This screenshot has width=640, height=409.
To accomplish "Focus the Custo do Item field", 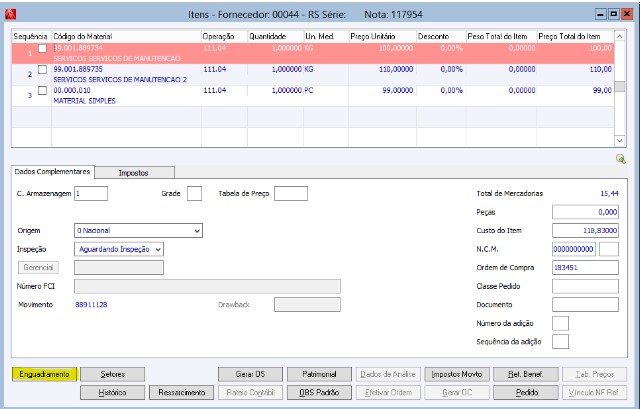I will point(585,231).
